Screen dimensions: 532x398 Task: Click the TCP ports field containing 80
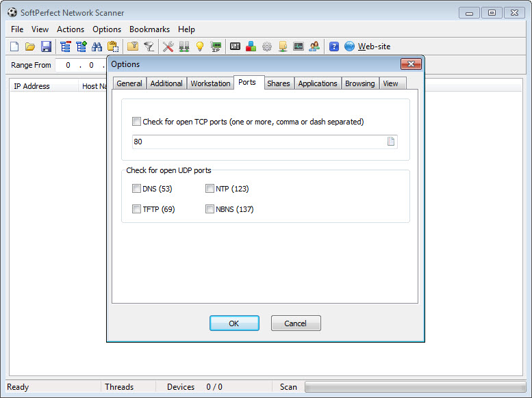[265, 142]
